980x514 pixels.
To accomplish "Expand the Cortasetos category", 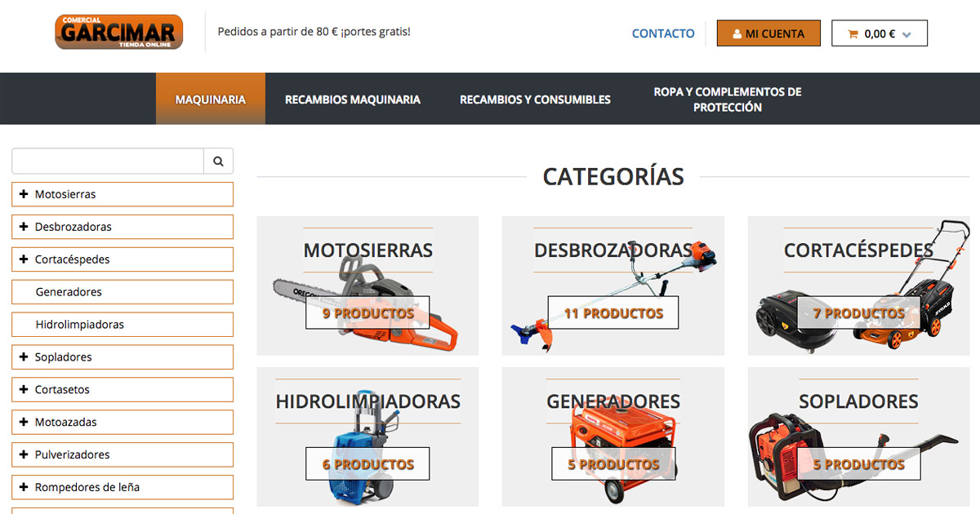I will click(x=23, y=389).
